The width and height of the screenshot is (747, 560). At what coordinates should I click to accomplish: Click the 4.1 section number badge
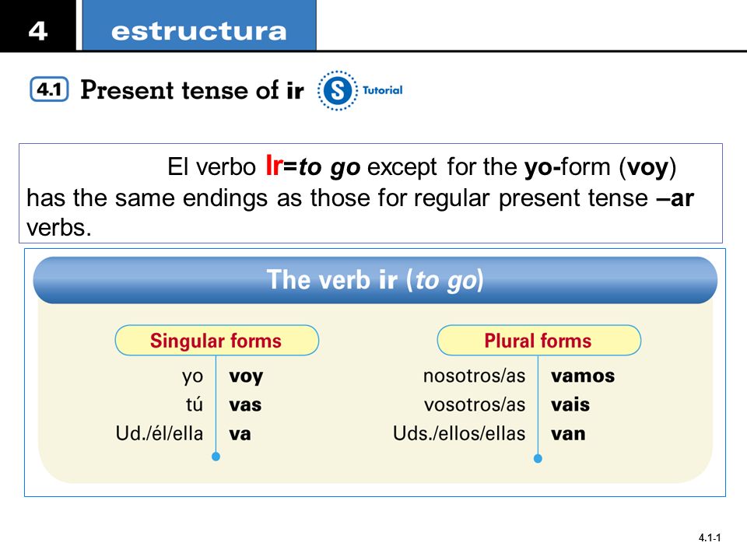click(x=49, y=89)
